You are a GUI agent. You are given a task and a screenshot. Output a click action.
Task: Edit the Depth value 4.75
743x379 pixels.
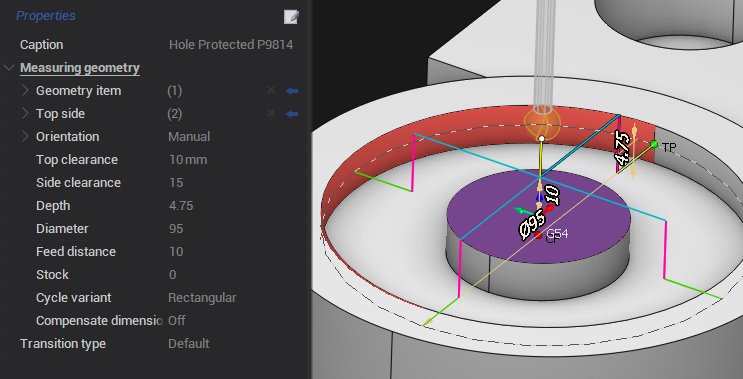pyautogui.click(x=181, y=206)
